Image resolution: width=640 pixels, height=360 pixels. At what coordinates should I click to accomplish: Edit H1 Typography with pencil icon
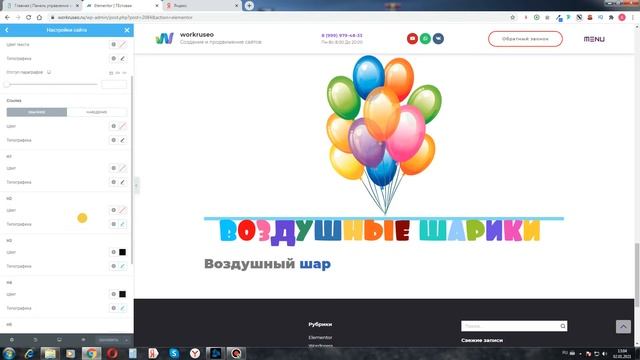pyautogui.click(x=122, y=182)
